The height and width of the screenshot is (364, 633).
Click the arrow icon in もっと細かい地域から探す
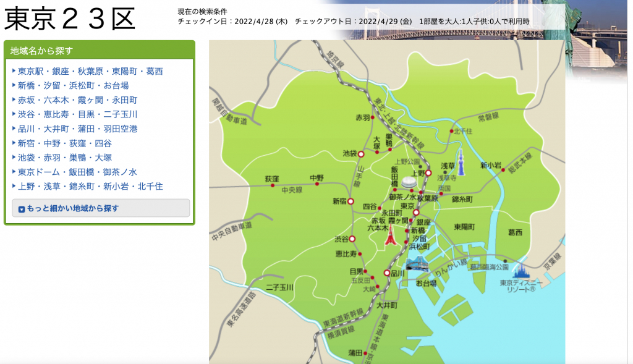coord(22,209)
